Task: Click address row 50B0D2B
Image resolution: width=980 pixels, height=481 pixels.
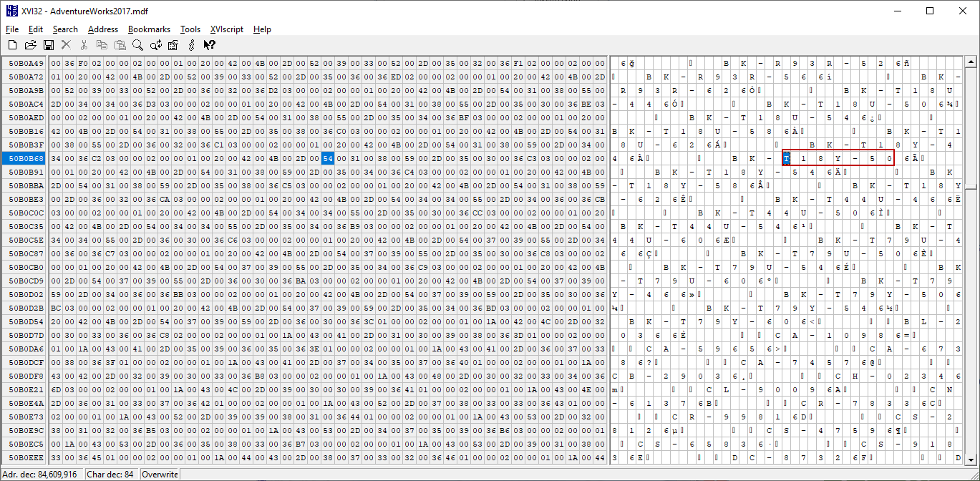Action: click(25, 308)
